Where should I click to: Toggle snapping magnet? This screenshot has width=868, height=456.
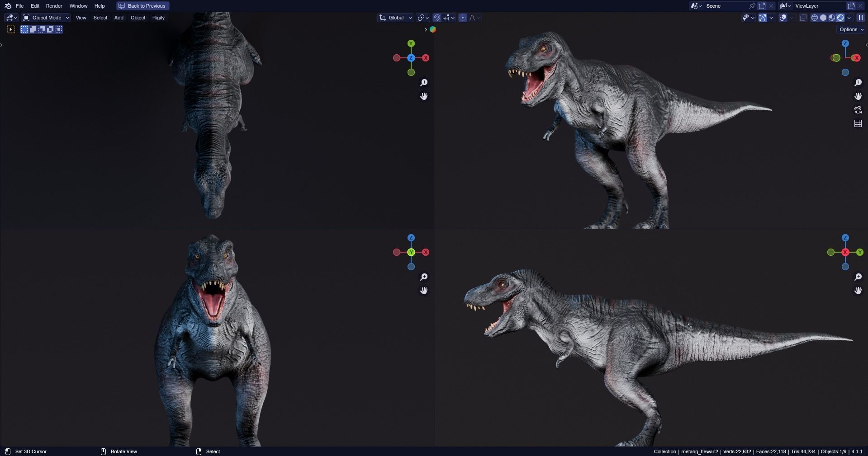click(437, 18)
